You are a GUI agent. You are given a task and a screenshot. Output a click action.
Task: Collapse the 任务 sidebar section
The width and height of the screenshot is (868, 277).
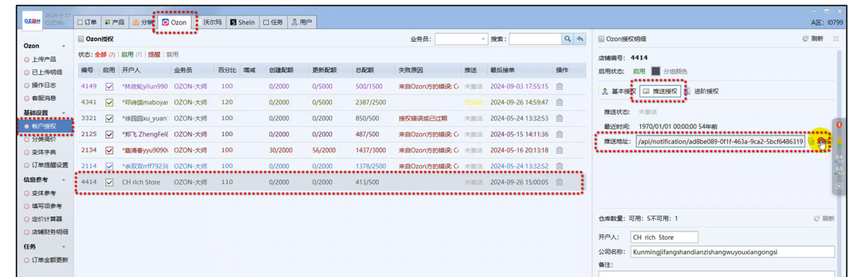tap(63, 247)
